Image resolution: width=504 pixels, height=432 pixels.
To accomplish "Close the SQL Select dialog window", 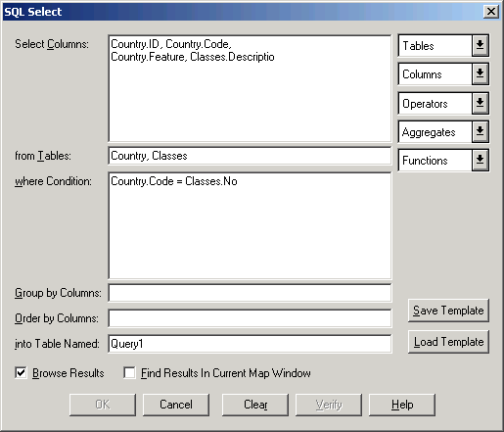I will coord(491,12).
